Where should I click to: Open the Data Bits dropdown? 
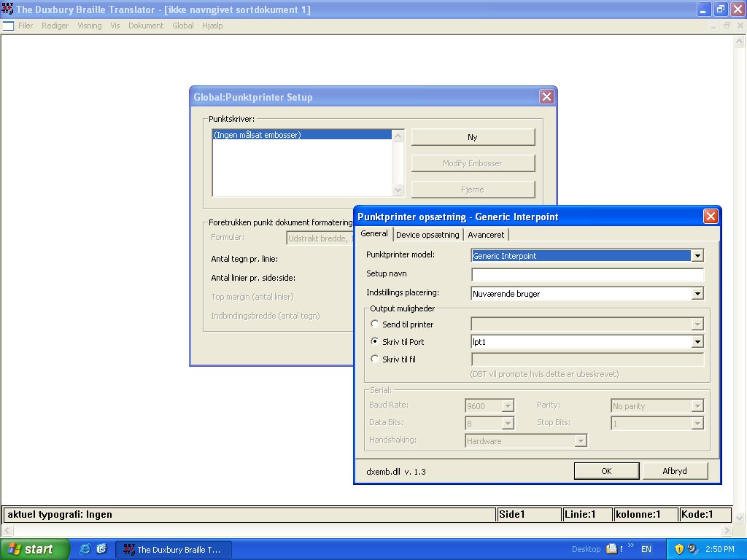pyautogui.click(x=508, y=423)
